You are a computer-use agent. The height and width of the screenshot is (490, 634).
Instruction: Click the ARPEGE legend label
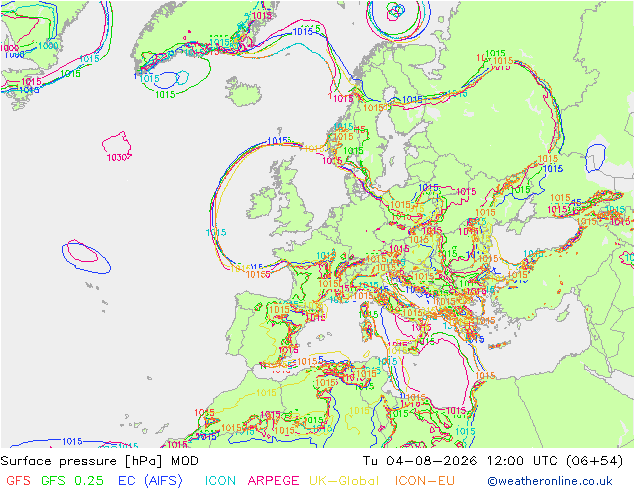(273, 481)
